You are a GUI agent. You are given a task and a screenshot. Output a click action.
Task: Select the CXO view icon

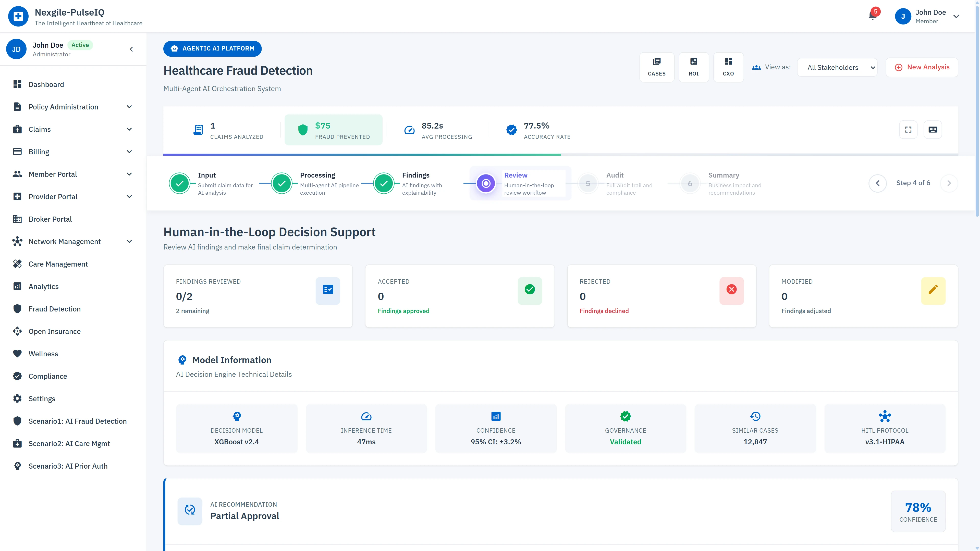[728, 67]
